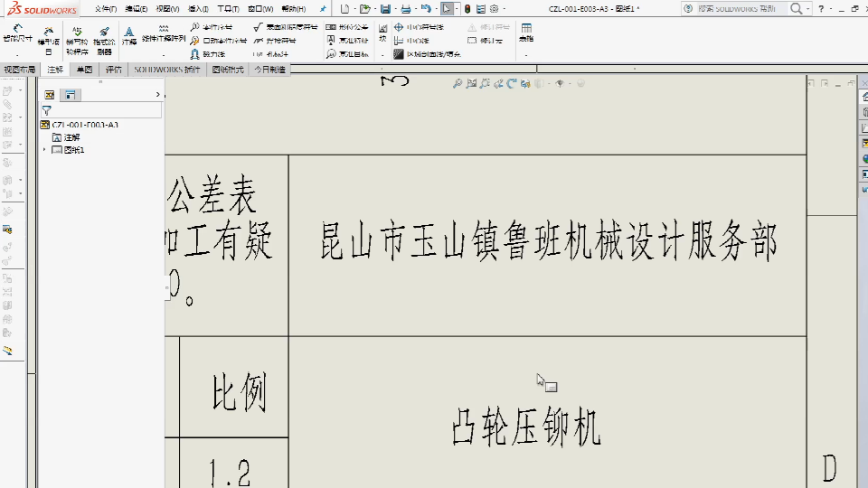Print the drawing
The image size is (868, 488).
[x=406, y=9]
